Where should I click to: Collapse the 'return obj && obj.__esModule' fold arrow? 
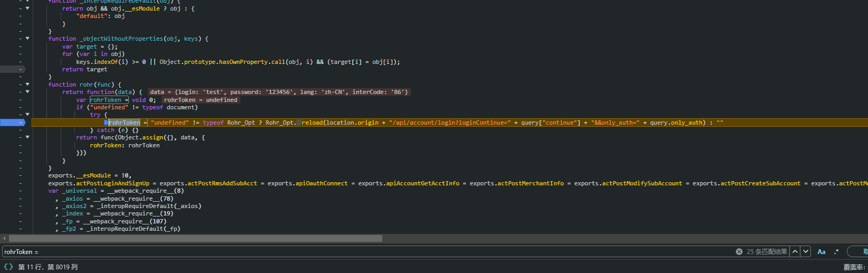coord(27,8)
